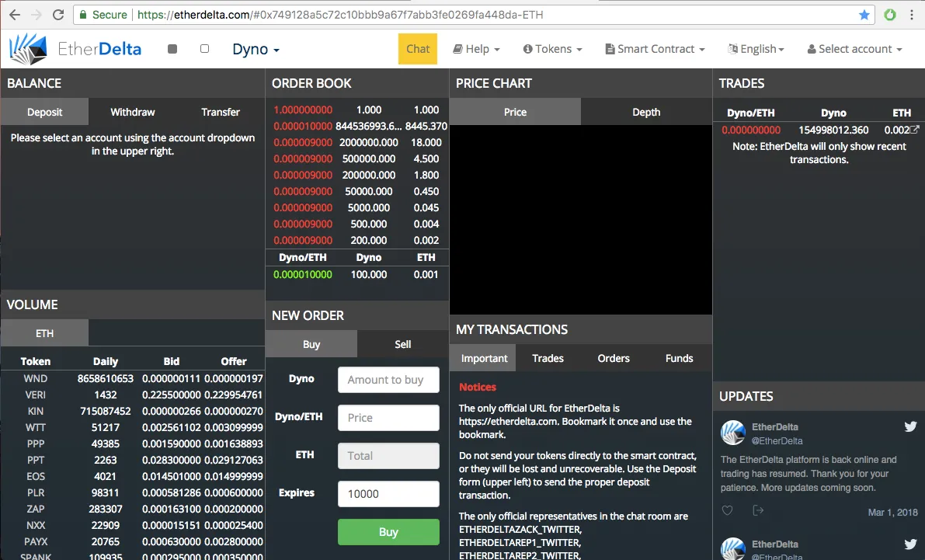925x560 pixels.
Task: Open the @EtherDelta handle on first tweet
Action: click(777, 441)
